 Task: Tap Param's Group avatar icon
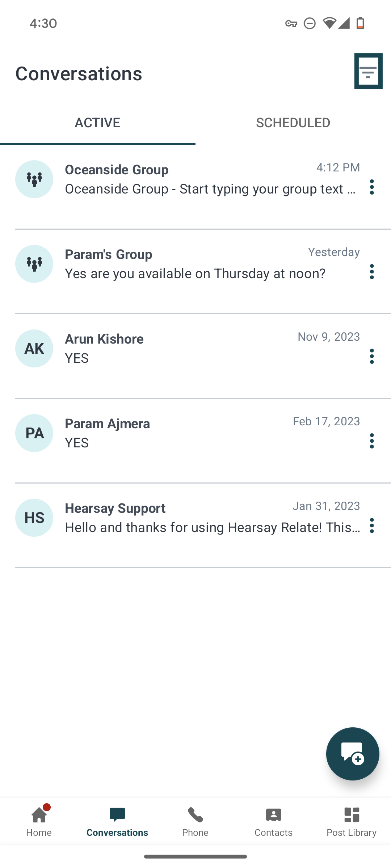[34, 264]
